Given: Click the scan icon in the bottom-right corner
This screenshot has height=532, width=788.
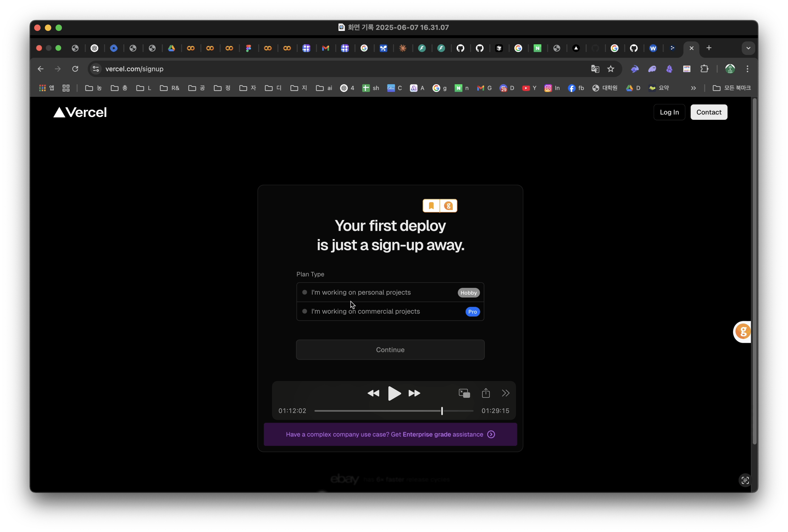Looking at the screenshot, I should coord(745,480).
